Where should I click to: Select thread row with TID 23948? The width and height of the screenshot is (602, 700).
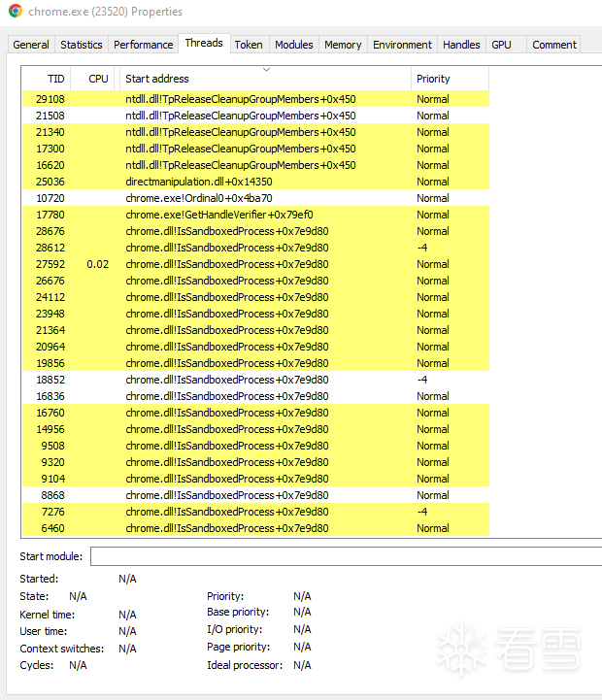pos(256,314)
